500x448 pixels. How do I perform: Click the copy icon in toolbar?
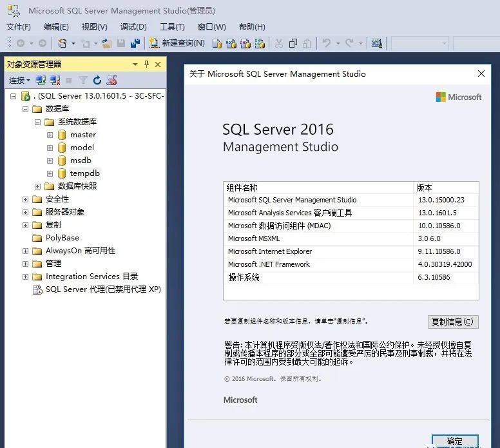(293, 43)
